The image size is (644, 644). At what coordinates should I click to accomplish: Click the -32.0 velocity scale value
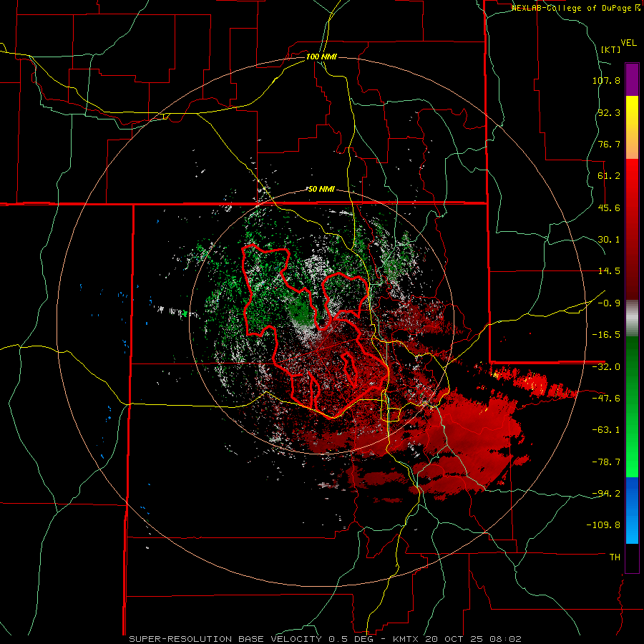click(606, 367)
